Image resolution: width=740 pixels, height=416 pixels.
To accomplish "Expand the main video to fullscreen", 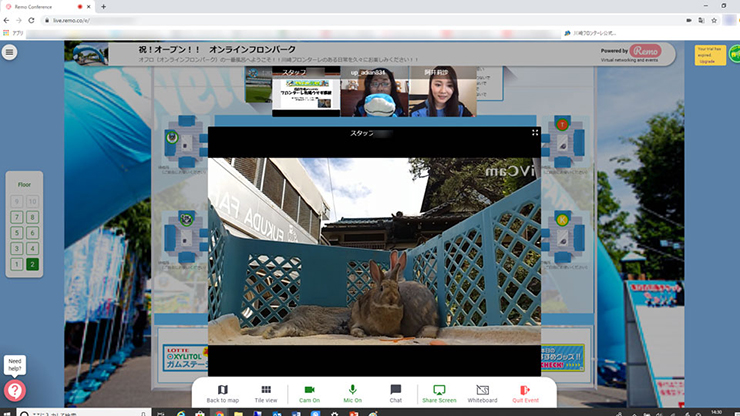I will 535,133.
